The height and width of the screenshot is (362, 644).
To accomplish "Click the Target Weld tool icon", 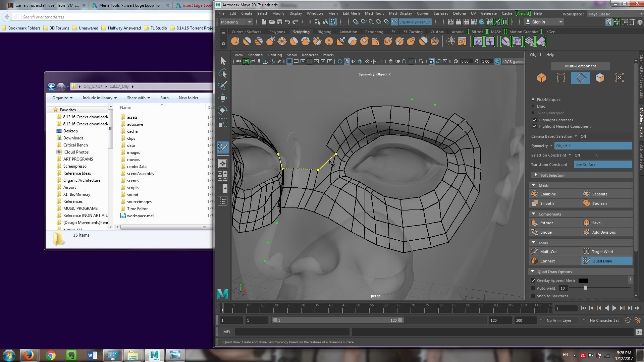I will tap(587, 252).
